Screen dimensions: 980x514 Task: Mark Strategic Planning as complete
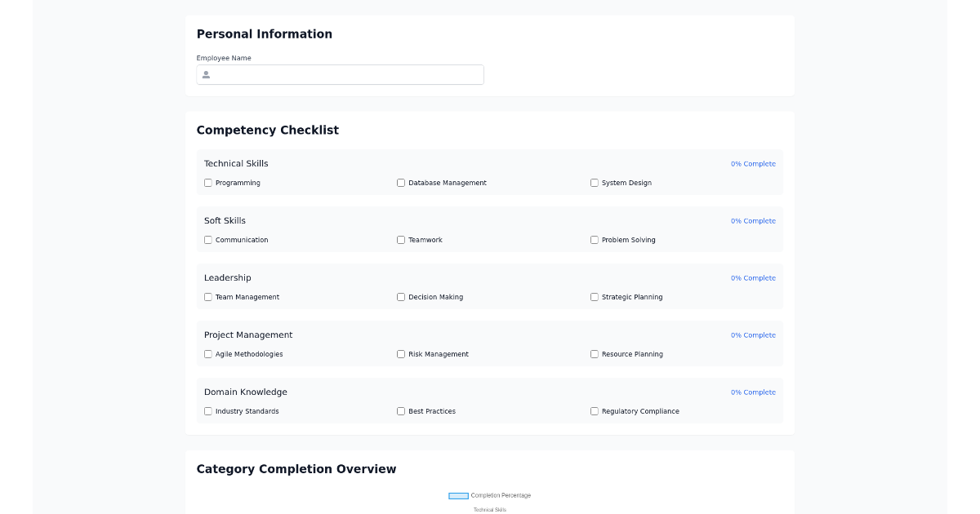595,297
